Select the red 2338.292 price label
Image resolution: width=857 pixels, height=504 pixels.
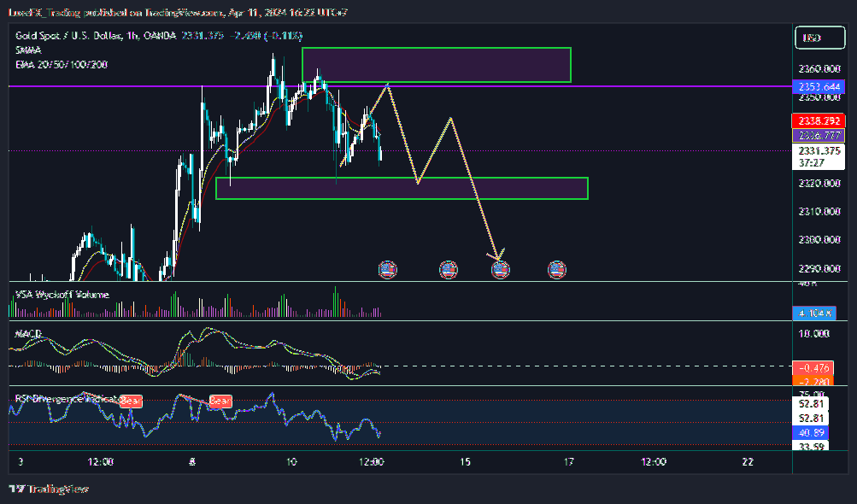(819, 120)
